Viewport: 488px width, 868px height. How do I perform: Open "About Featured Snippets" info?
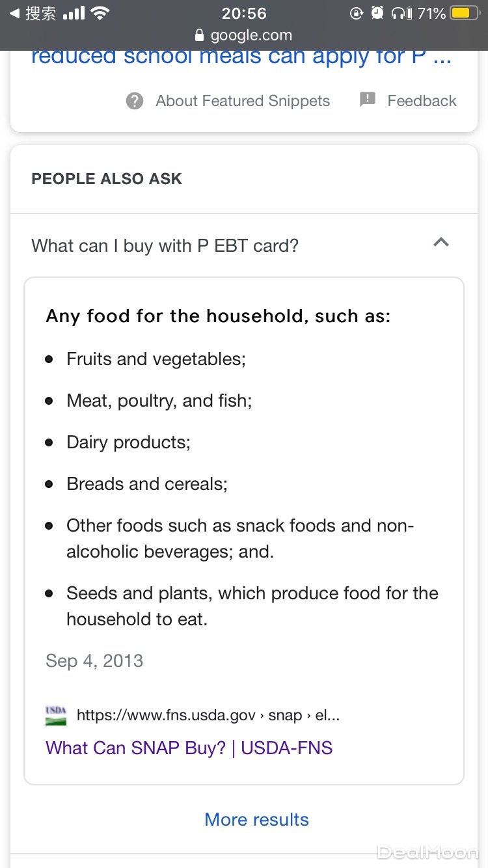pyautogui.click(x=243, y=101)
